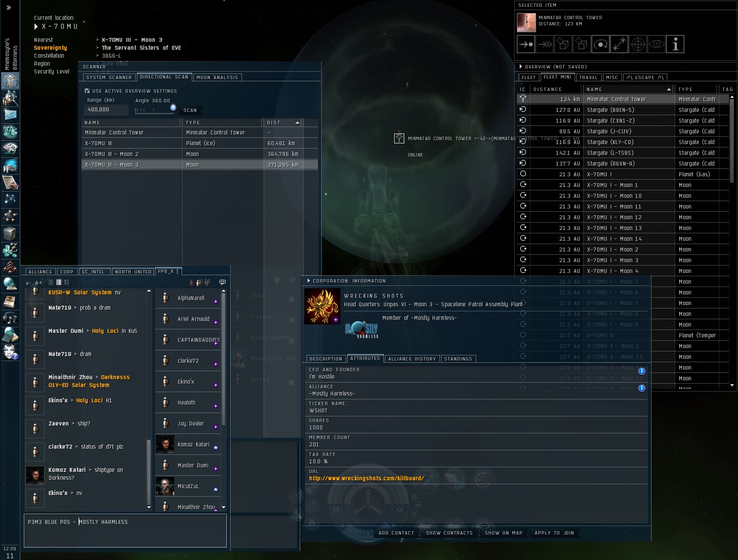
Task: Click the Show Contracts button
Action: 449,533
